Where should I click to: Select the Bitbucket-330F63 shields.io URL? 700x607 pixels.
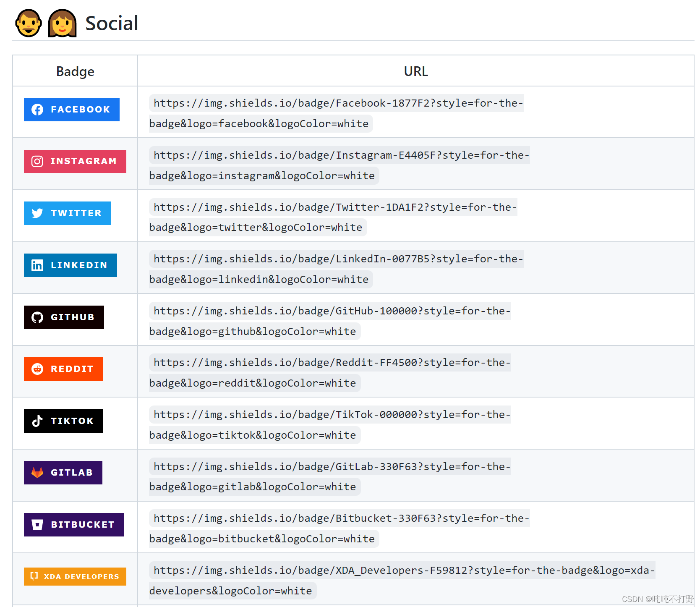[x=340, y=529]
